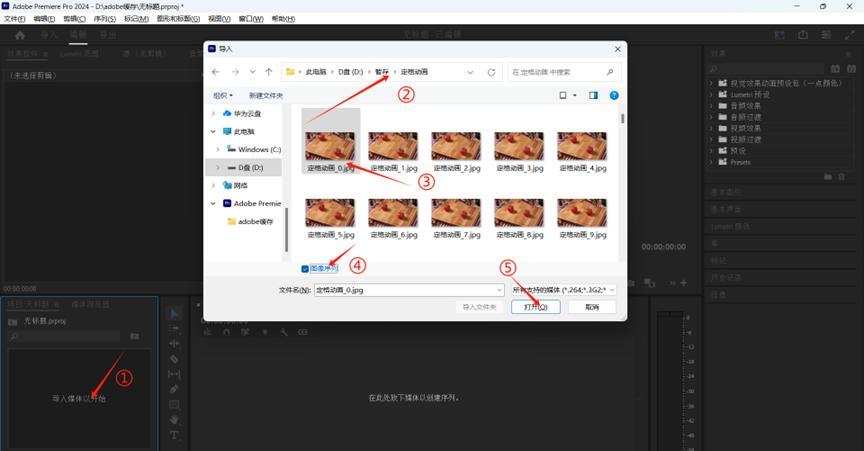This screenshot has width=864, height=451.
Task: Click the 打开(O) open button
Action: (x=536, y=307)
